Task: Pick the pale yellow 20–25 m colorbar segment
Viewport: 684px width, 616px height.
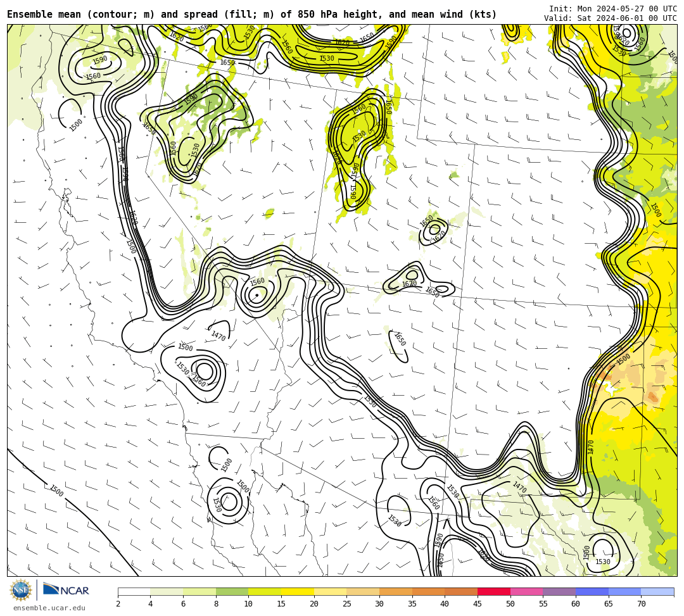Action: 330,591
